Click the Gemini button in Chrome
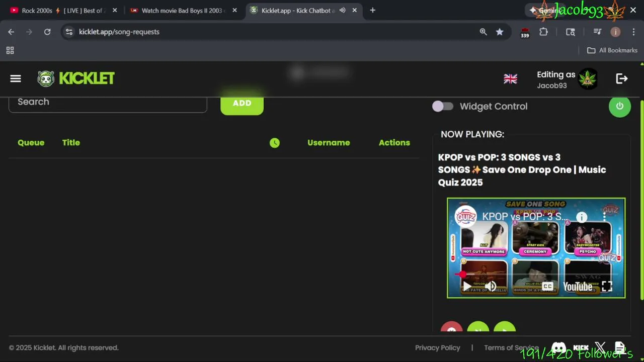The width and height of the screenshot is (644, 362). click(x=545, y=10)
